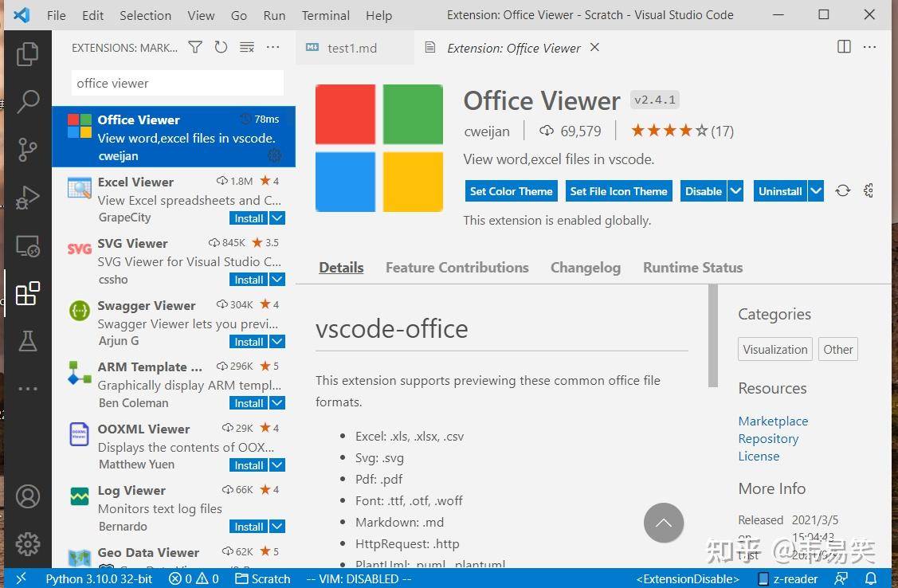Expand Install options for SVG Viewer
898x588 pixels.
tap(277, 280)
